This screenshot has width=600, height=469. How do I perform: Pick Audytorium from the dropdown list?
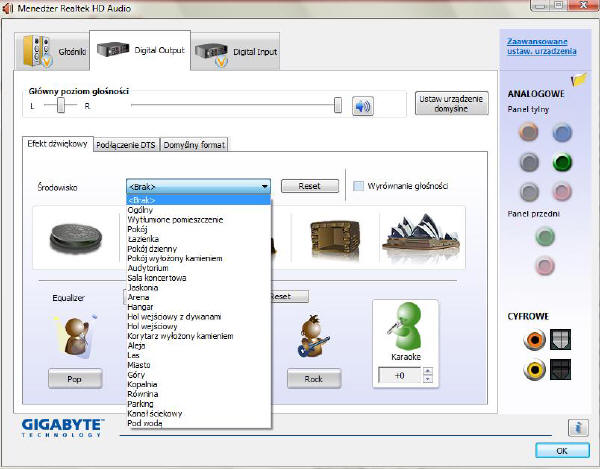click(x=198, y=268)
